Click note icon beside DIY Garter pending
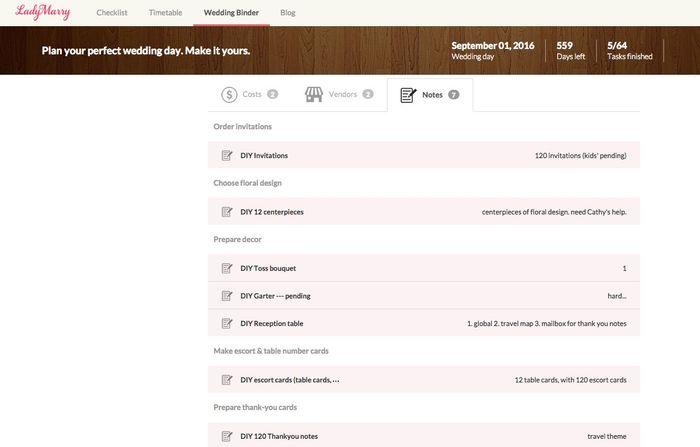The height and width of the screenshot is (447, 700). click(226, 296)
